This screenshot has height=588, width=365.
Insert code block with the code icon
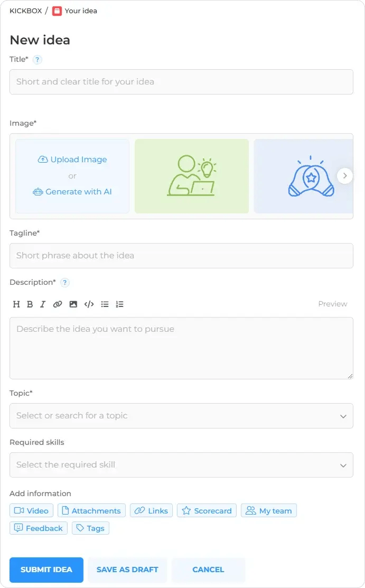click(x=89, y=304)
